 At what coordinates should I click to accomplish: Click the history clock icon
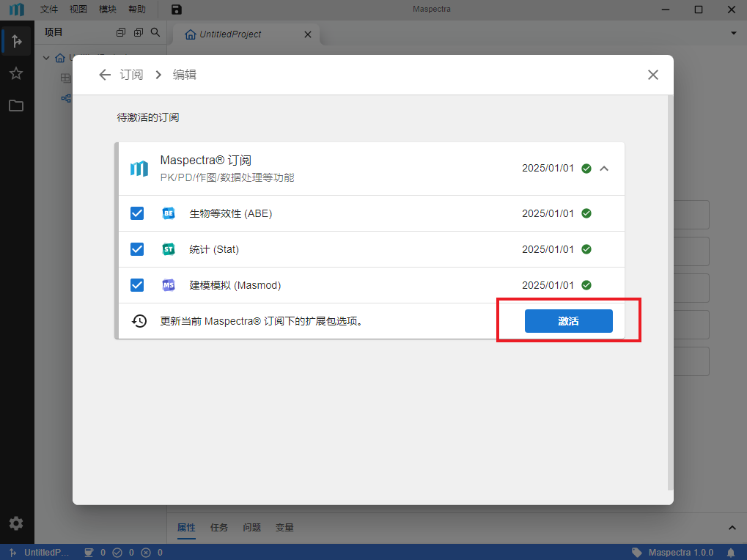pos(139,321)
